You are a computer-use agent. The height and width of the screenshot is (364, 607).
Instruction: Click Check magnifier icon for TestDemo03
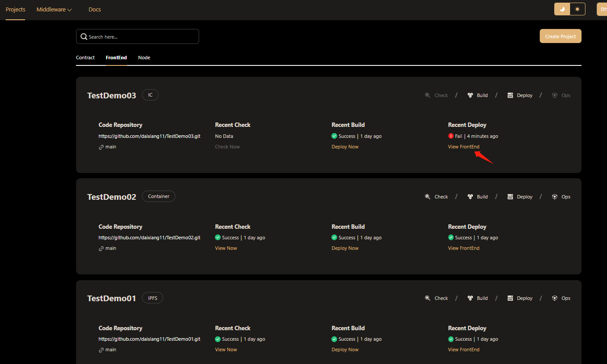click(x=427, y=95)
